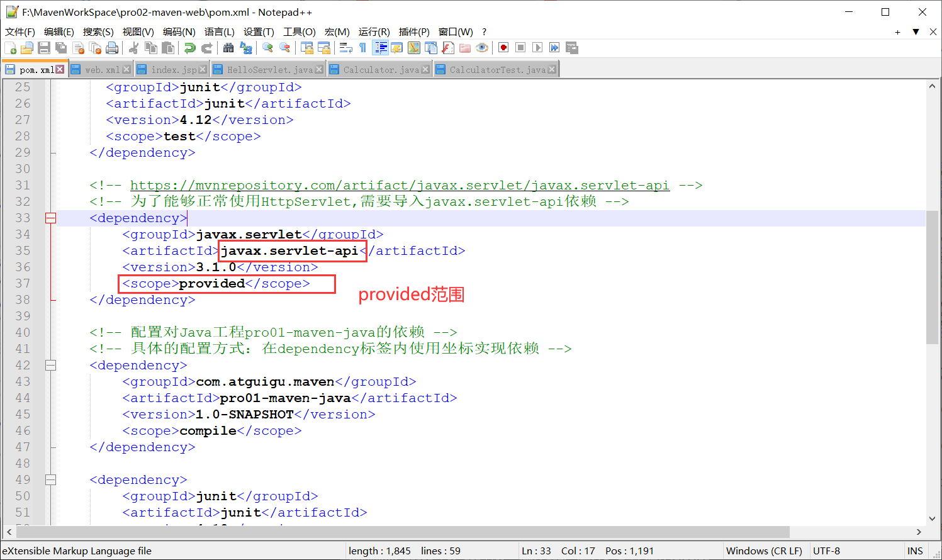Click the Copy toolbar icon
Image resolution: width=942 pixels, height=560 pixels.
(151, 48)
